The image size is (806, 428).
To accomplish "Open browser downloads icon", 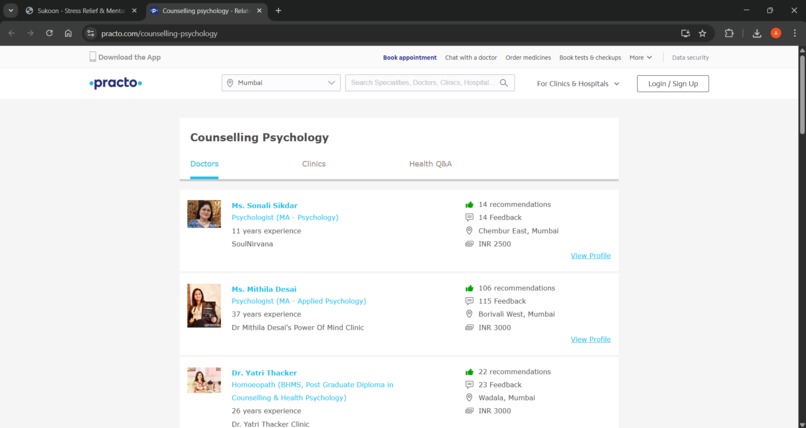I will pyautogui.click(x=757, y=33).
